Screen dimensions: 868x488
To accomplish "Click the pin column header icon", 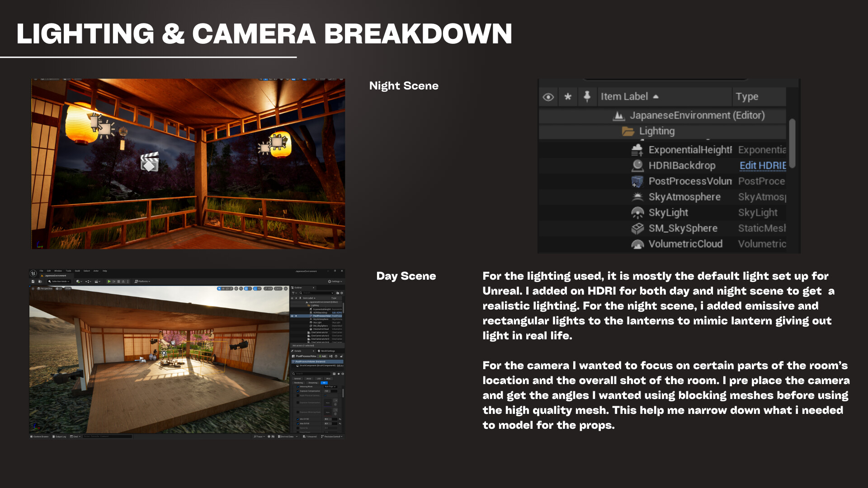I will pyautogui.click(x=587, y=96).
